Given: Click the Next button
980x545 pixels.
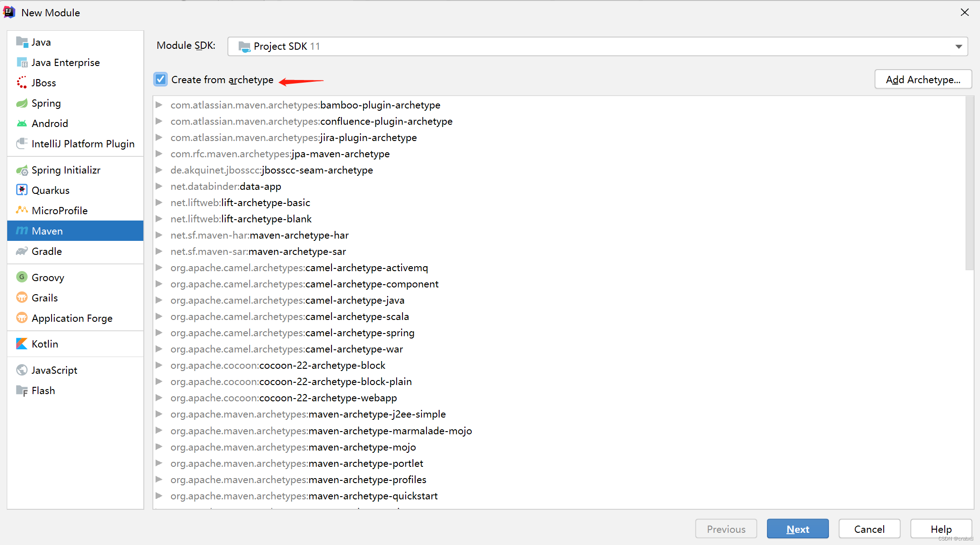Looking at the screenshot, I should [797, 529].
